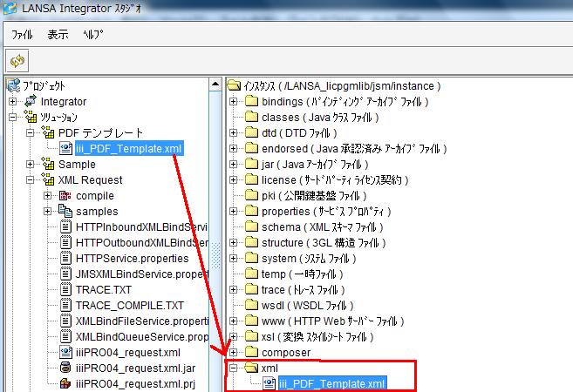Open the ファイル menu
Viewport: 573px width, 392px height.
(x=22, y=35)
